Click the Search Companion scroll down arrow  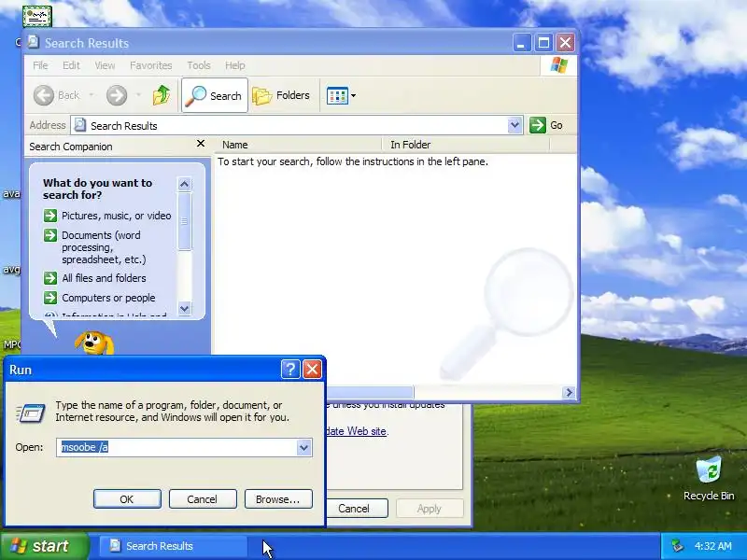tap(184, 308)
